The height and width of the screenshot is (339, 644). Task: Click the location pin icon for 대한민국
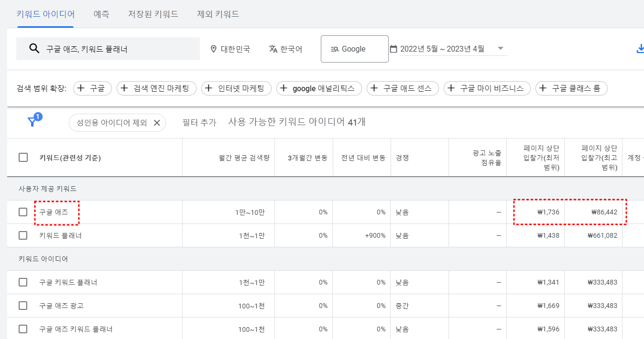[214, 49]
